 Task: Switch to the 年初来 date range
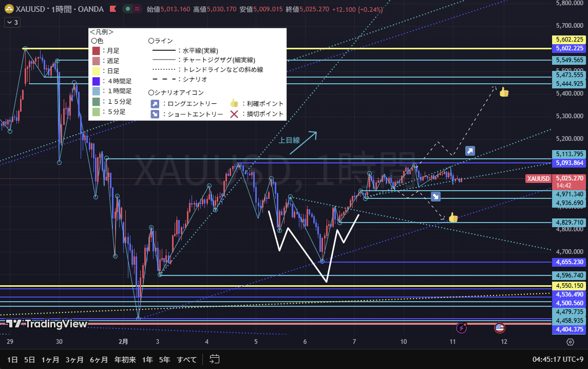[125, 359]
